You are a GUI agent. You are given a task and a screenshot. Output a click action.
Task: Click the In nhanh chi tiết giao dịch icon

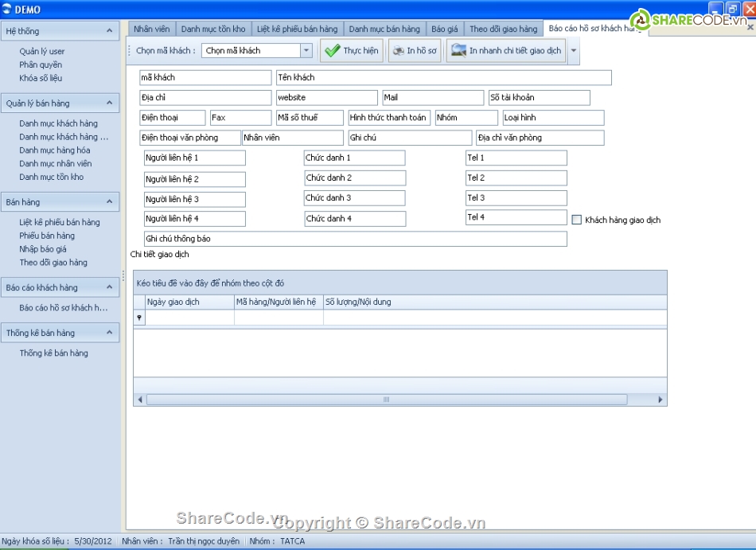pos(458,50)
